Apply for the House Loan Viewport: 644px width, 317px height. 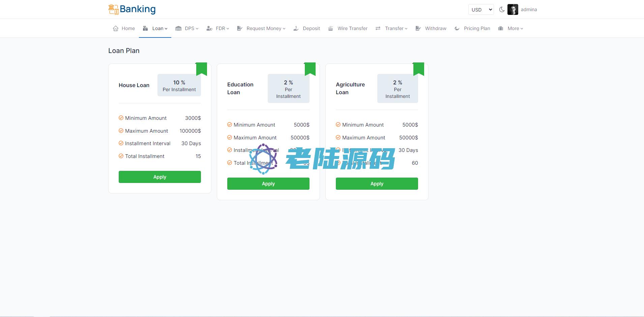(159, 177)
